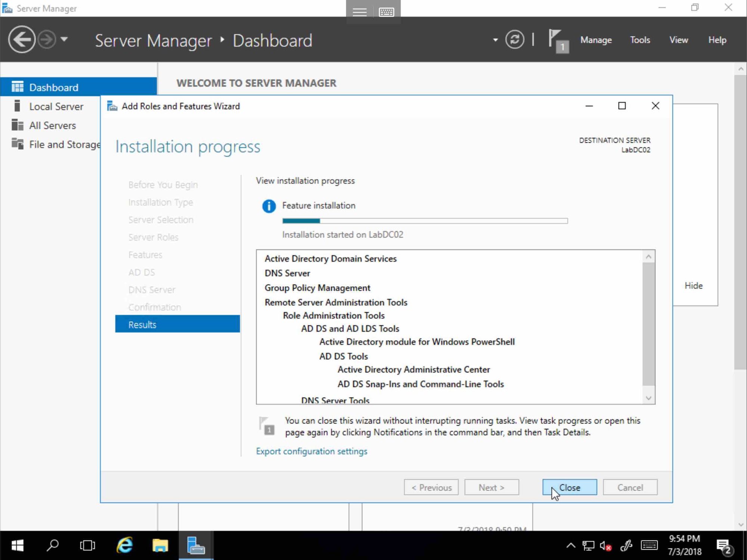Image resolution: width=747 pixels, height=560 pixels.
Task: Launch Internet Explorer from the taskbar
Action: coord(125,545)
